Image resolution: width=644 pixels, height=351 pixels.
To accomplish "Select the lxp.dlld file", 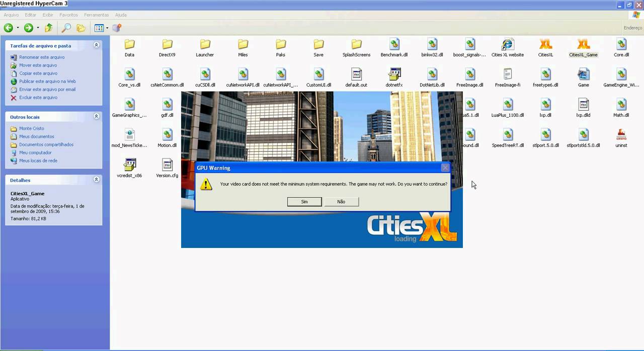I will [583, 109].
